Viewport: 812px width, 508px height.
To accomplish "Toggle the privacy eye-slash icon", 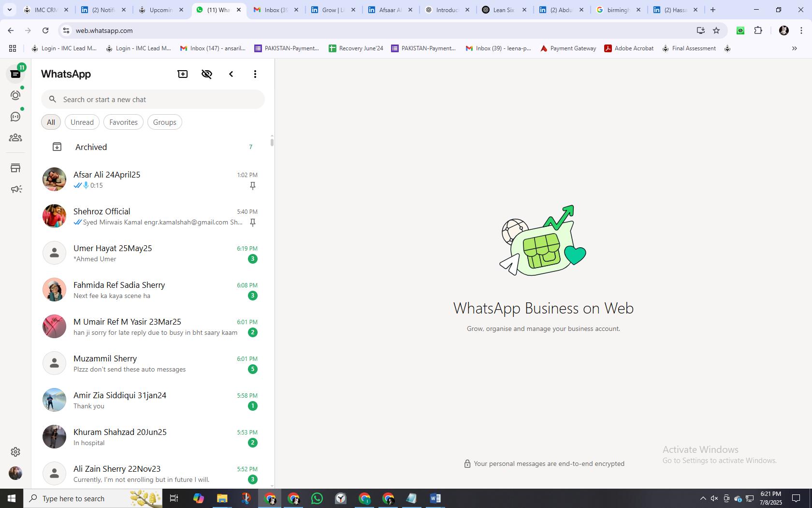I will [x=207, y=74].
